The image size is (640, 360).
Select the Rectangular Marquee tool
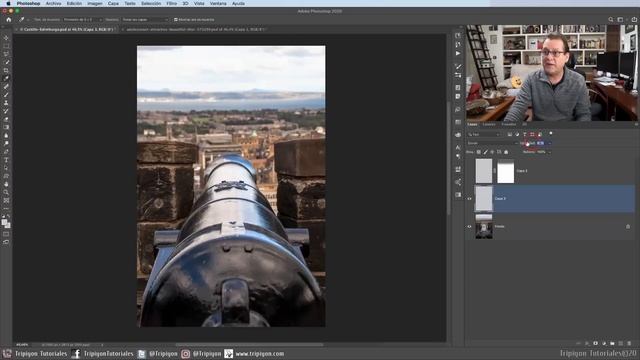pyautogui.click(x=6, y=46)
